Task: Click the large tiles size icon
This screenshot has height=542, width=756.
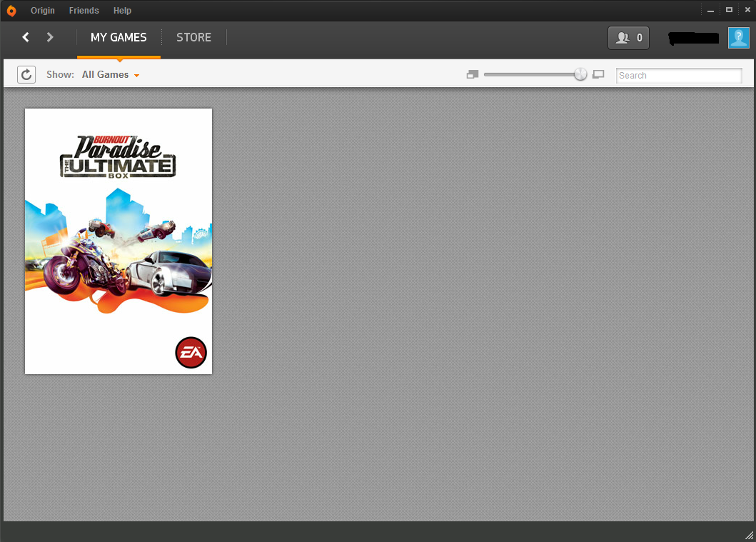Action: point(598,74)
